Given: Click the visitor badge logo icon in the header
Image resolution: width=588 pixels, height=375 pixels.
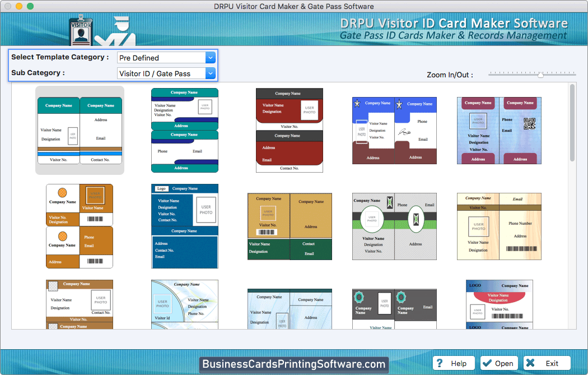Looking at the screenshot, I should tap(81, 30).
